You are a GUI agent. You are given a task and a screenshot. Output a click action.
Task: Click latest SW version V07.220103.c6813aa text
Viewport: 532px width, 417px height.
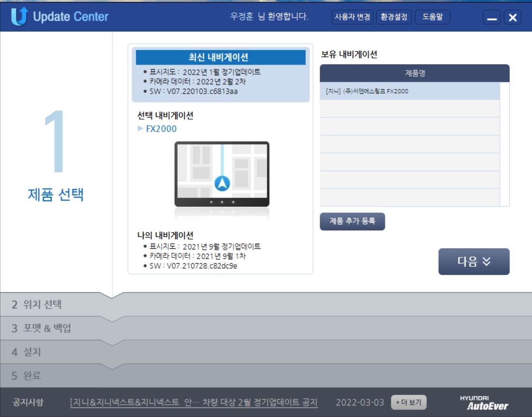[x=194, y=91]
